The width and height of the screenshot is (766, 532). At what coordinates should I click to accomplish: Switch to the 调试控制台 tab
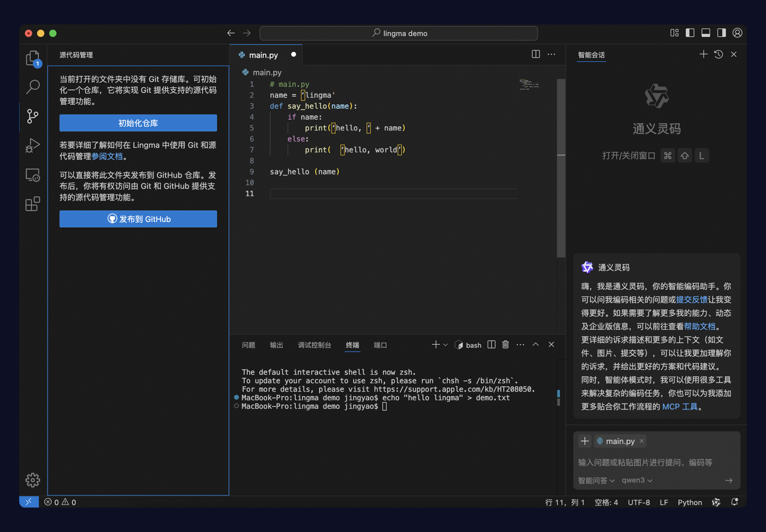314,345
